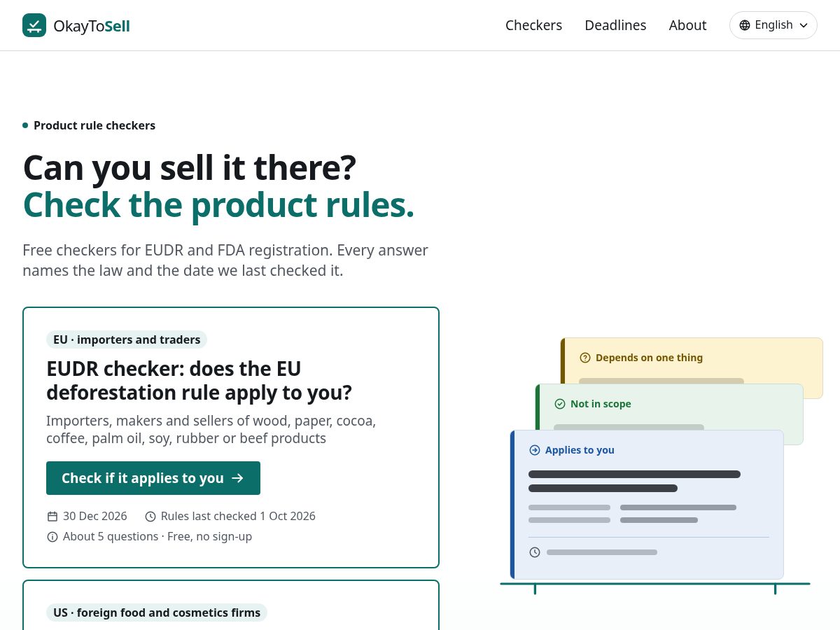The height and width of the screenshot is (630, 840).
Task: Open the Checkers menu item
Action: pos(533,25)
